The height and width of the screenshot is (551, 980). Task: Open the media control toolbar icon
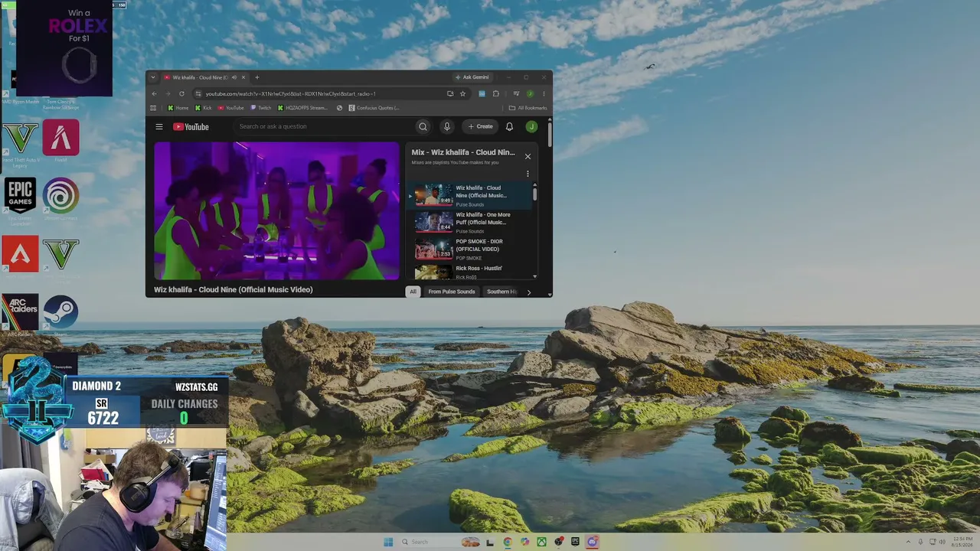coord(516,93)
